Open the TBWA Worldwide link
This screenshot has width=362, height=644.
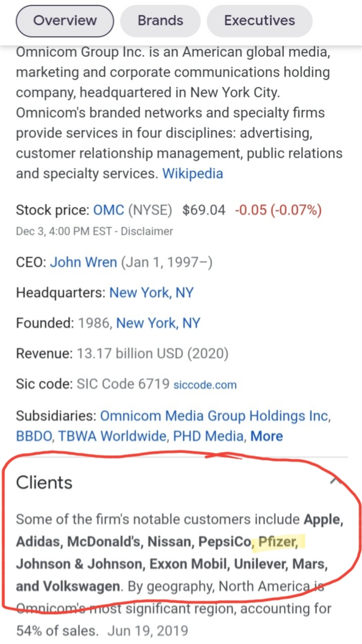[112, 436]
